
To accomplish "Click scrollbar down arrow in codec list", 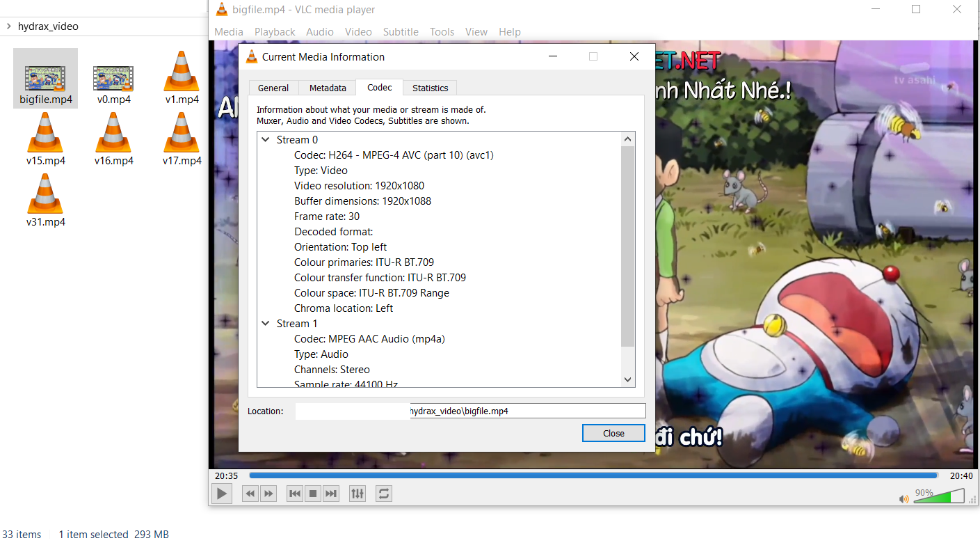I will 628,380.
